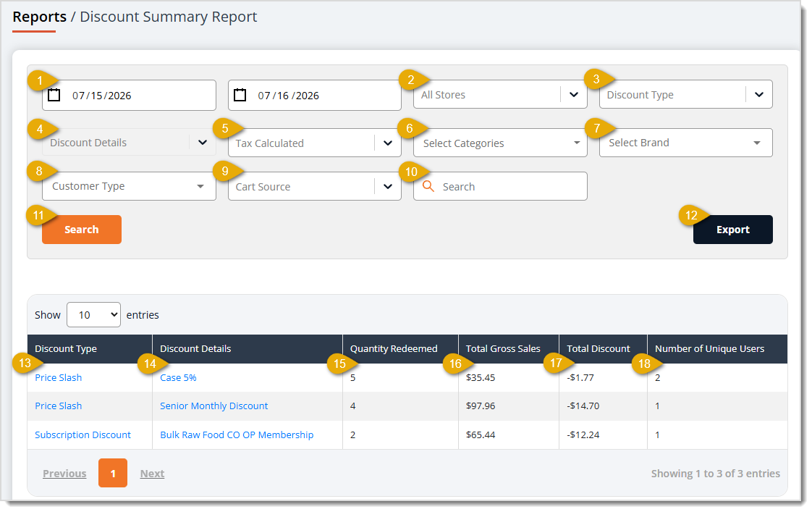Screen dimensions: 812x512
Task: Open the Tax Calculated dropdown
Action: 314,143
